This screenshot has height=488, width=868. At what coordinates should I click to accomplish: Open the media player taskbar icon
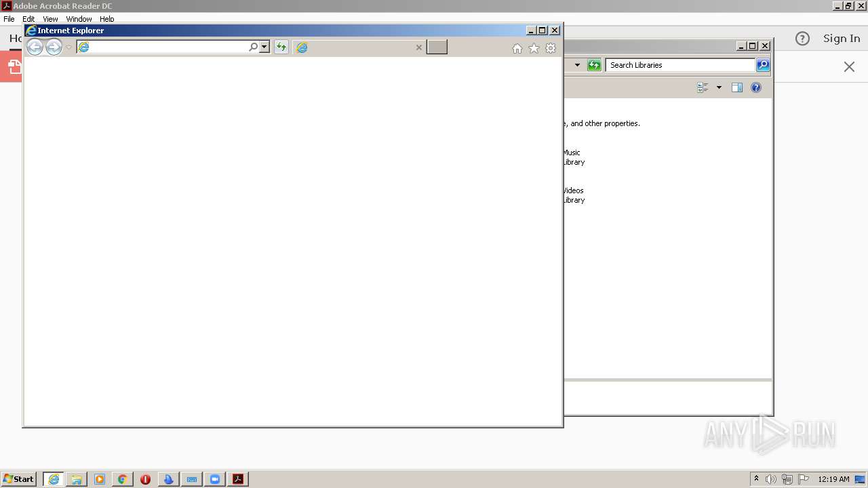point(100,479)
